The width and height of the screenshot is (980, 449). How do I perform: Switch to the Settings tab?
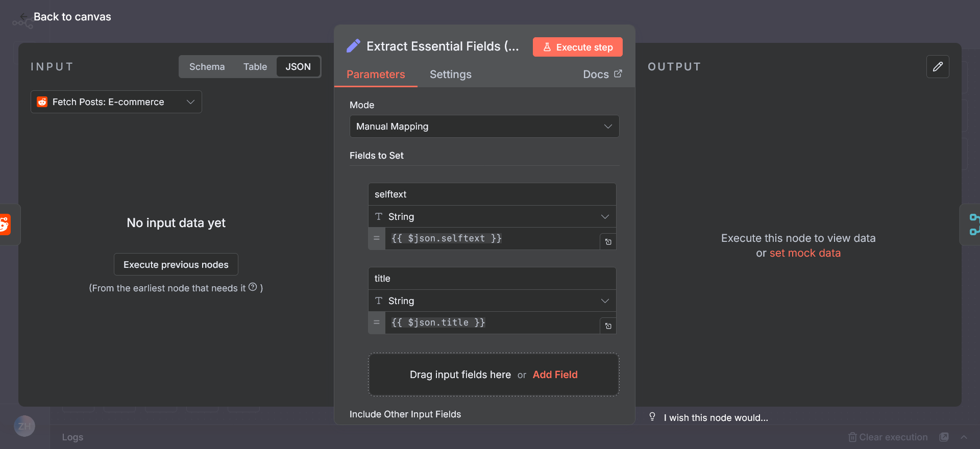450,74
